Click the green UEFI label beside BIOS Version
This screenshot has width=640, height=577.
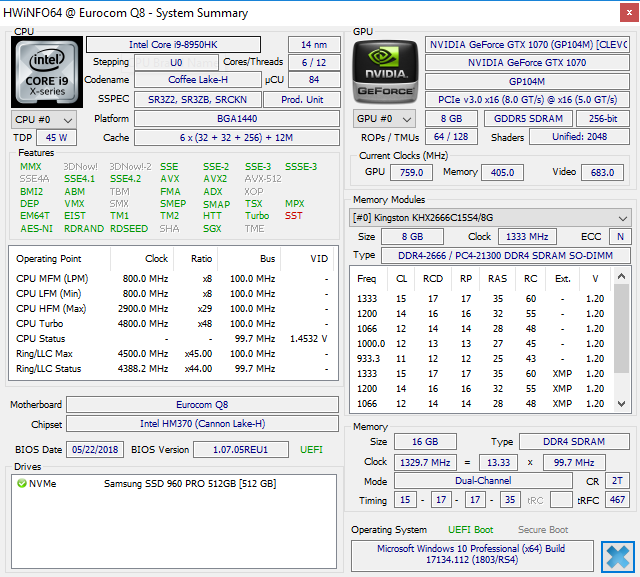tap(311, 450)
